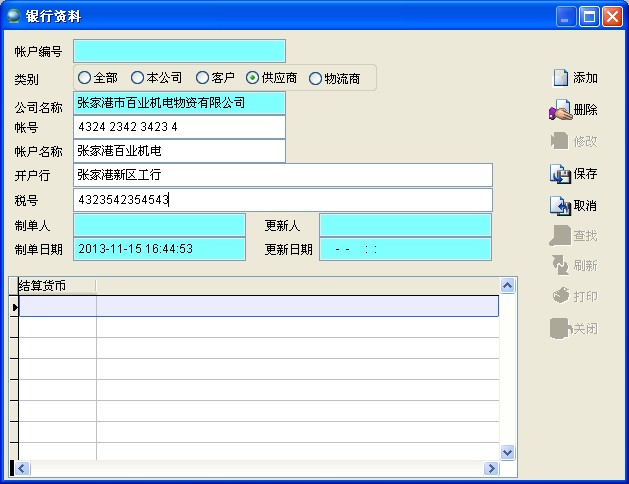Select the 全部 radio button

(x=85, y=77)
